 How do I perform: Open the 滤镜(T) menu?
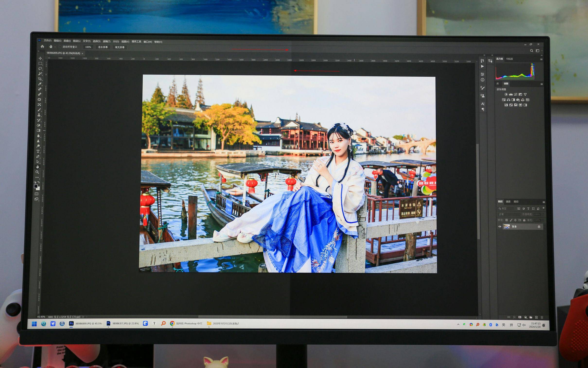click(x=106, y=41)
